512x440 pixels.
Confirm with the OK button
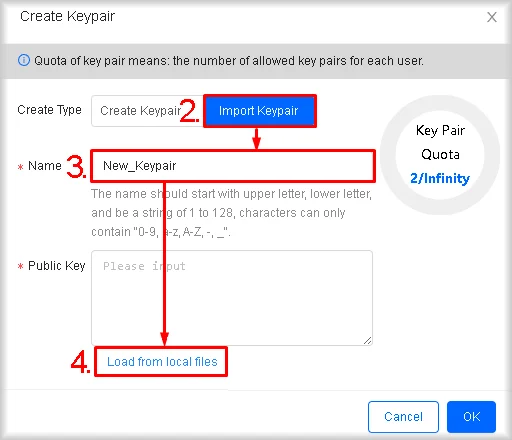[x=471, y=417]
